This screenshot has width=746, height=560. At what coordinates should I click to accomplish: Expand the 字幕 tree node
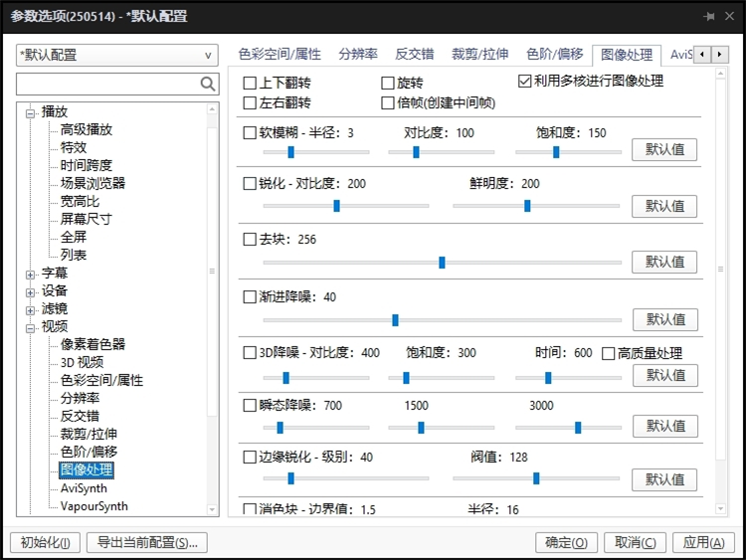[31, 275]
